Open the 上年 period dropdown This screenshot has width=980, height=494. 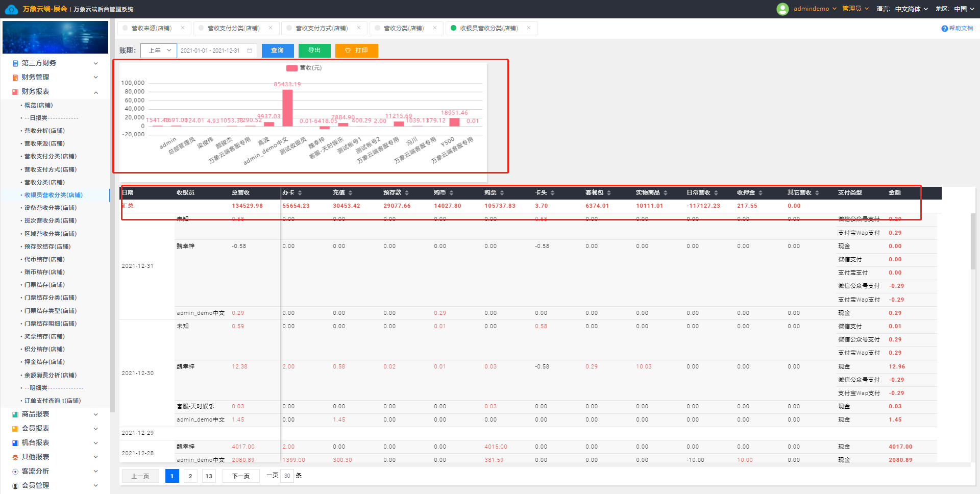pyautogui.click(x=159, y=51)
